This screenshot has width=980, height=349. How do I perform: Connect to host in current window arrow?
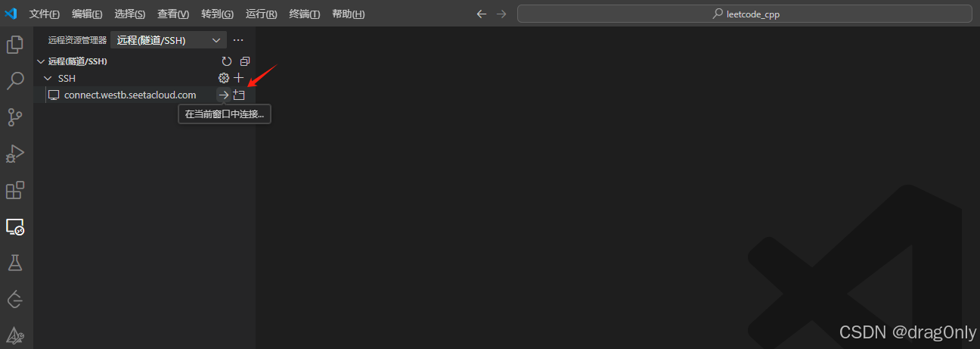(x=223, y=95)
